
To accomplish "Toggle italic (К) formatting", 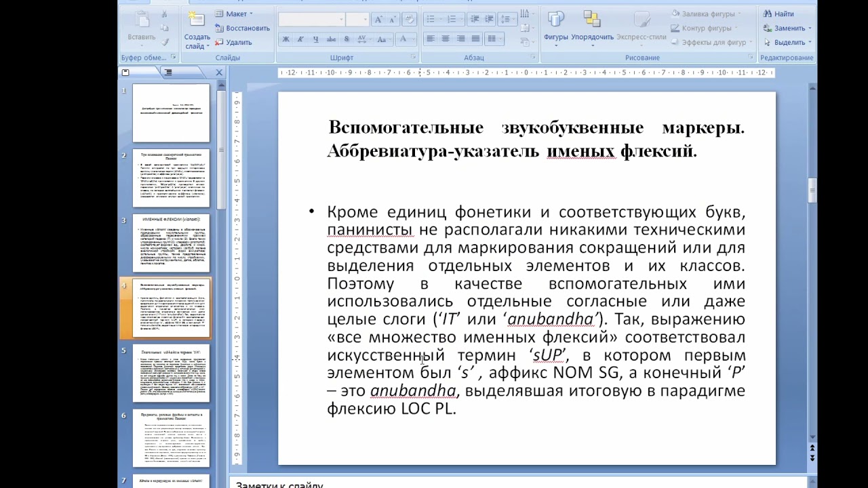I will [x=300, y=39].
